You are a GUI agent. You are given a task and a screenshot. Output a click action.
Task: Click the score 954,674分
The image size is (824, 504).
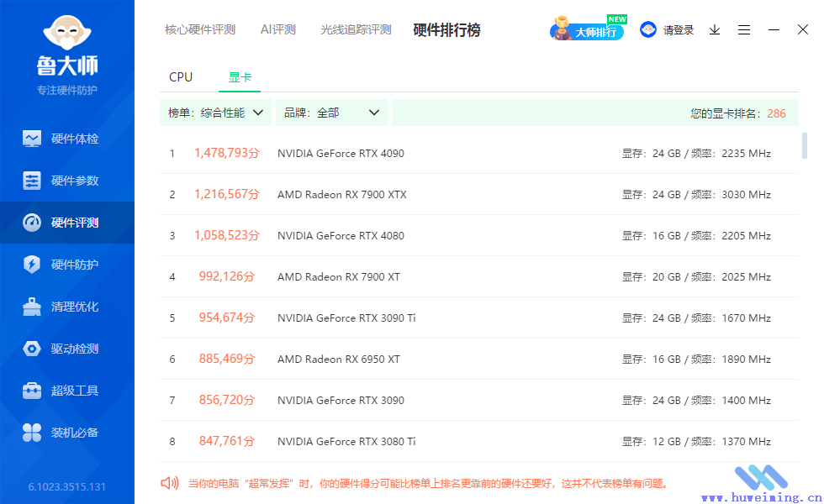tap(227, 318)
